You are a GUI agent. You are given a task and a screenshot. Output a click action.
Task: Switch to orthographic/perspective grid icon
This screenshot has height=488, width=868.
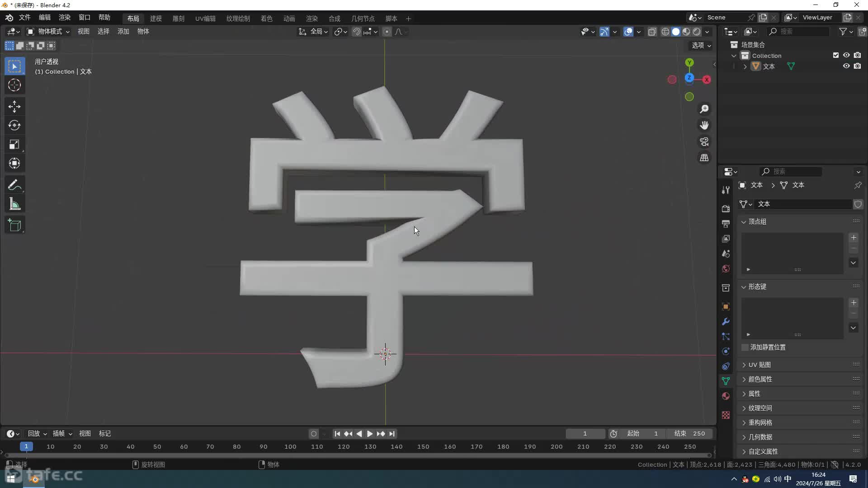coord(704,158)
